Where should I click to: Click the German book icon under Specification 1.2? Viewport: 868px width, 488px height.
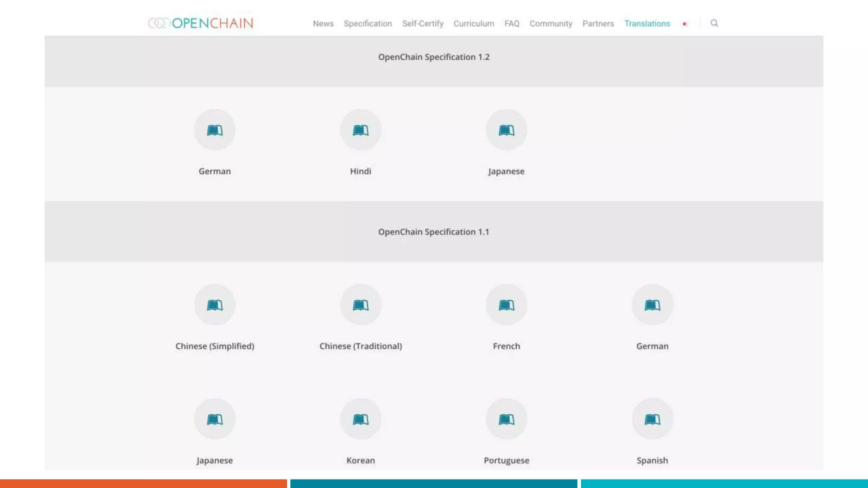214,130
